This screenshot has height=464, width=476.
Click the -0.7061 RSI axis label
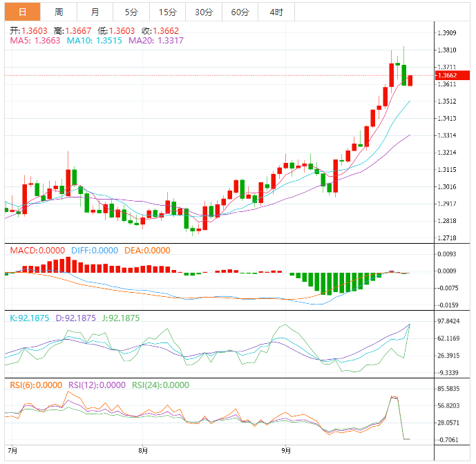[448, 440]
